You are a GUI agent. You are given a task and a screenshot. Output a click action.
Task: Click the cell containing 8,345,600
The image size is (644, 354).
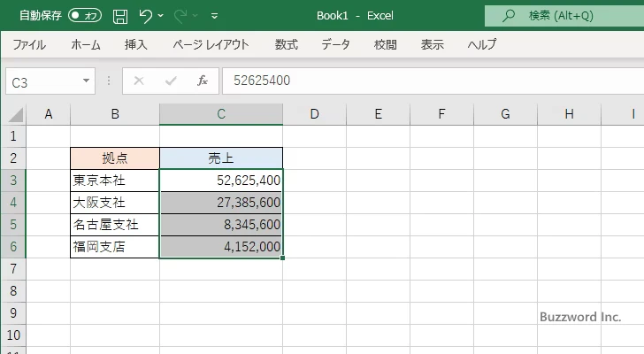[x=221, y=225]
